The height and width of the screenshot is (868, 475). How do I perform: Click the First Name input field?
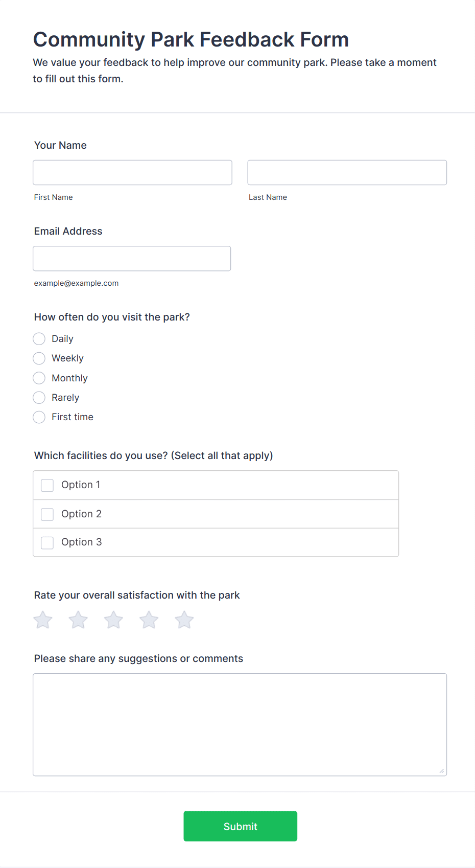coord(132,173)
